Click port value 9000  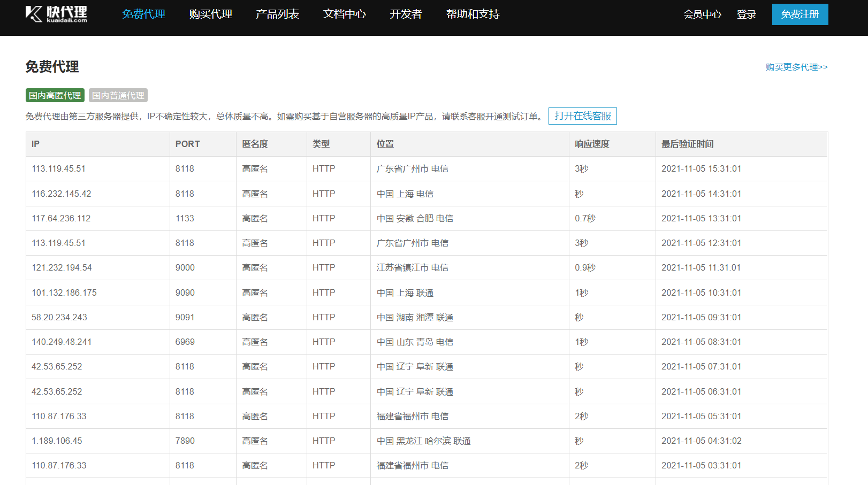point(185,267)
